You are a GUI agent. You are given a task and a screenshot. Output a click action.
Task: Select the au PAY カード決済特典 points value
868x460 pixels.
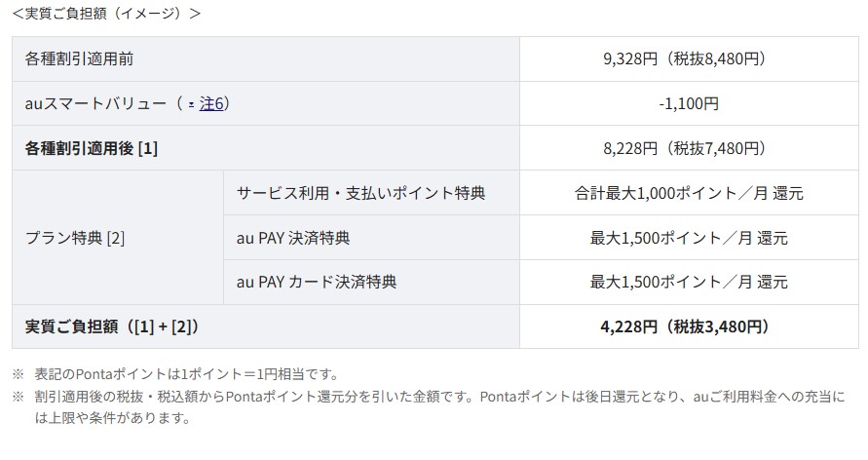coord(689,283)
